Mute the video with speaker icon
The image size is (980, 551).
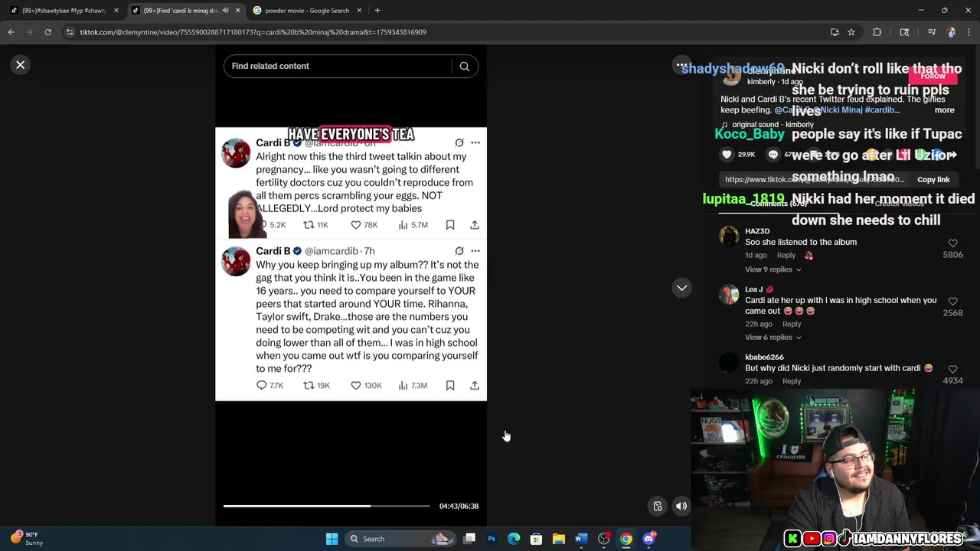click(681, 506)
